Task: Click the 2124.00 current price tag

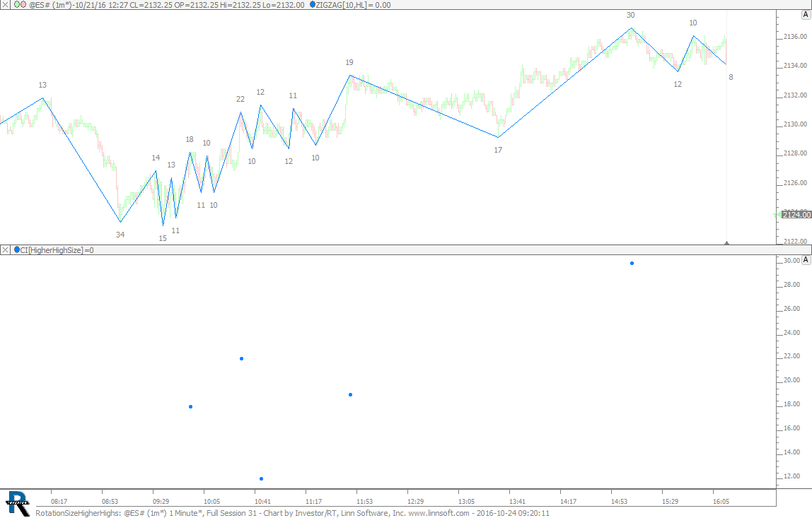Action: click(x=796, y=215)
